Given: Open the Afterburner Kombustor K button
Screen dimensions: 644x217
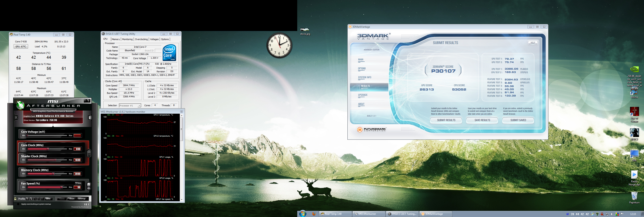Looking at the screenshot, I should point(16,117).
